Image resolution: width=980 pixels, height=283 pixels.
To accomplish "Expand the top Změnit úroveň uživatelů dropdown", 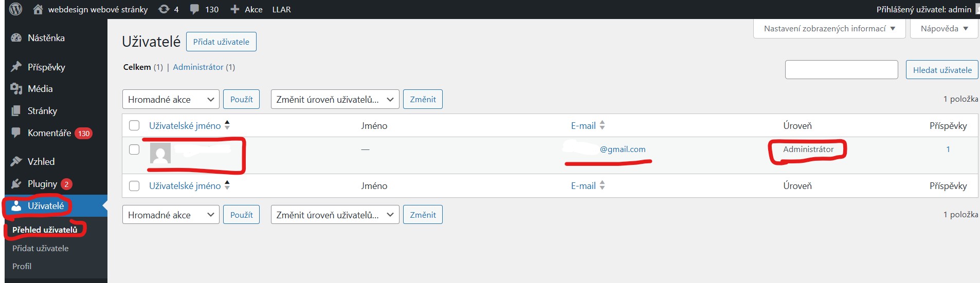I will tap(335, 100).
